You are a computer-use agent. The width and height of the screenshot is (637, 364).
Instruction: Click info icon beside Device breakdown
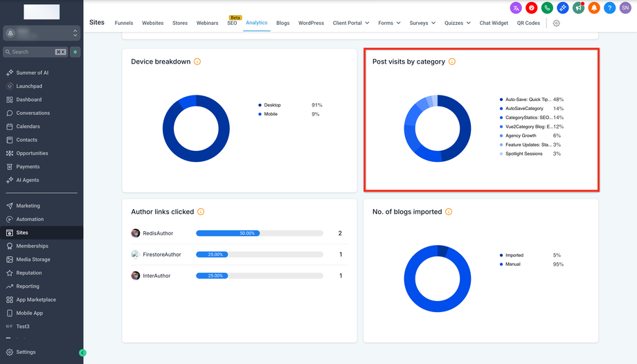point(197,62)
